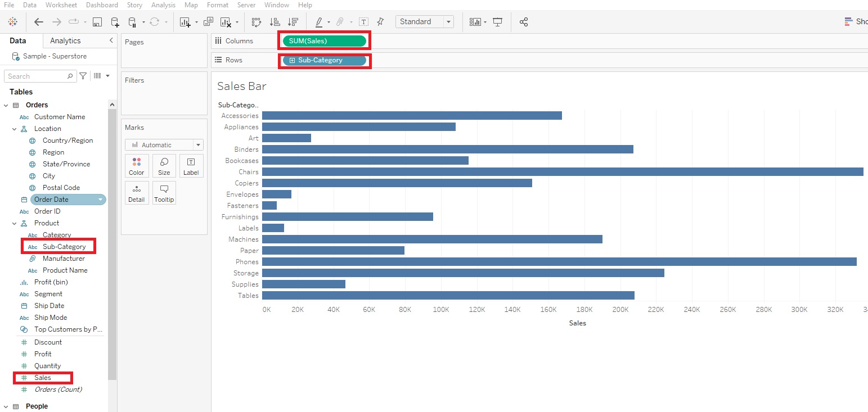Click the Size shelf in the Marks card
The width and height of the screenshot is (868, 412).
coord(164,166)
